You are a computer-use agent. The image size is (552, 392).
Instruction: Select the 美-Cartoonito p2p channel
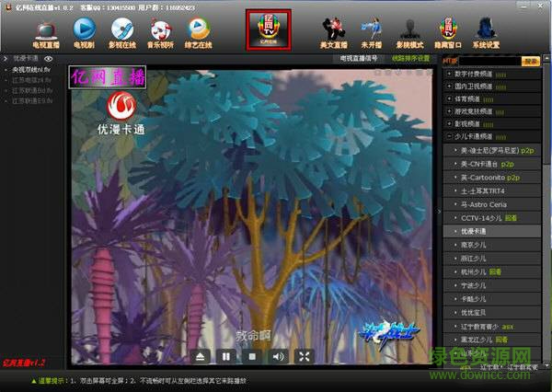click(x=490, y=177)
